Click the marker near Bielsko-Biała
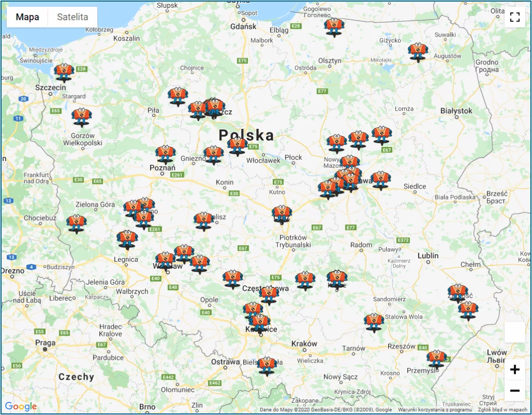The width and height of the screenshot is (532, 415). click(267, 365)
